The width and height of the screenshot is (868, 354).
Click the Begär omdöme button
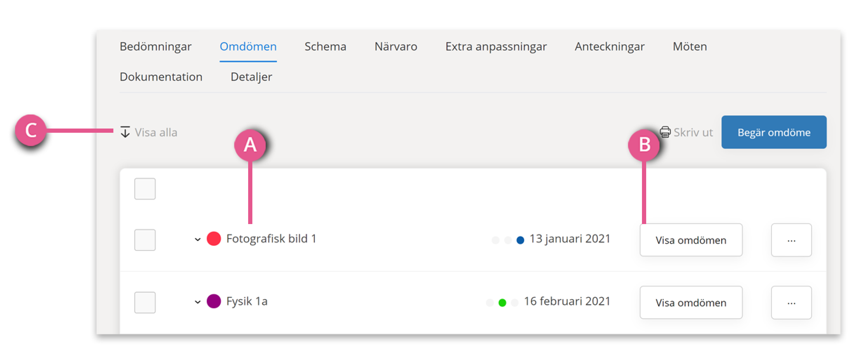coord(774,132)
